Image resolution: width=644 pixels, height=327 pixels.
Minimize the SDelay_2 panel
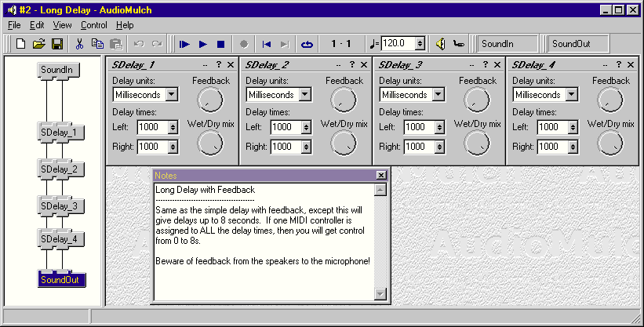338,65
